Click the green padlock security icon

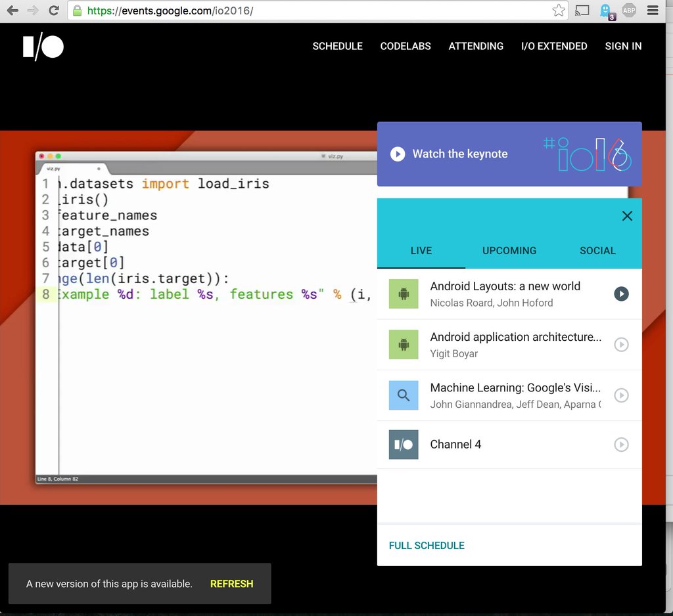point(78,11)
